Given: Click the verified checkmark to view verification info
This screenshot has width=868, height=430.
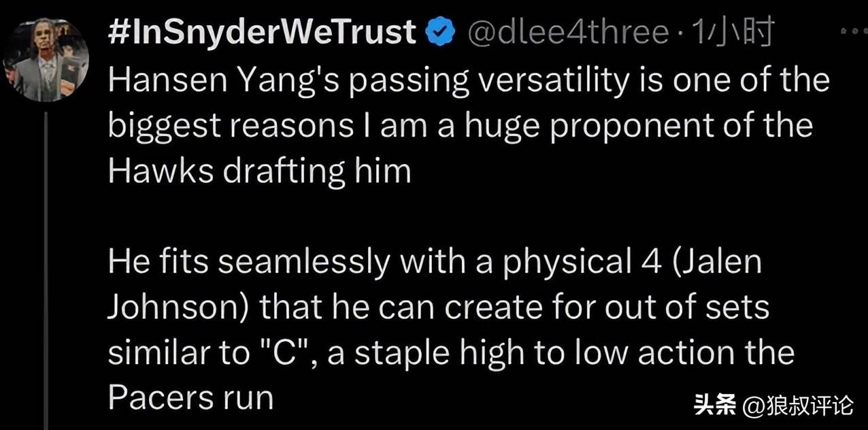Looking at the screenshot, I should coord(439,29).
